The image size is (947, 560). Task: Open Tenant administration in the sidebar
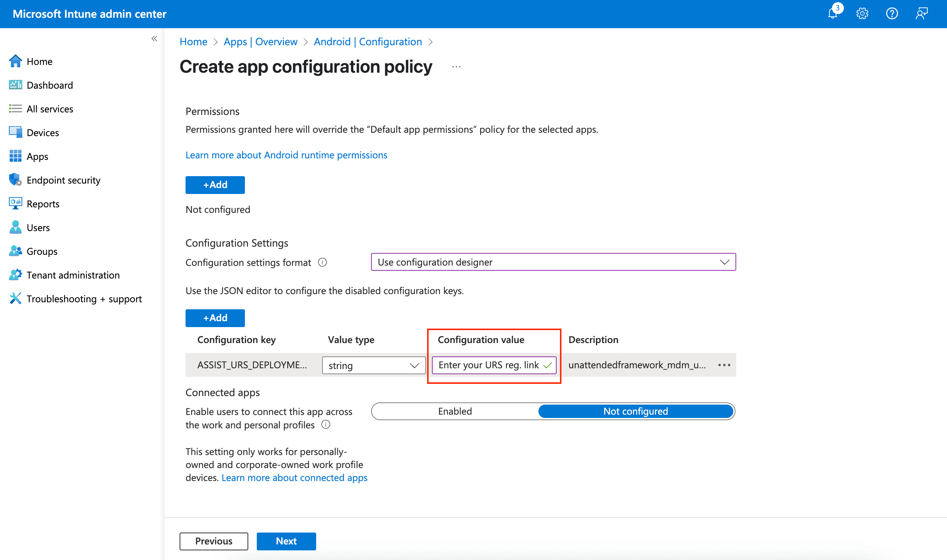[x=73, y=276]
